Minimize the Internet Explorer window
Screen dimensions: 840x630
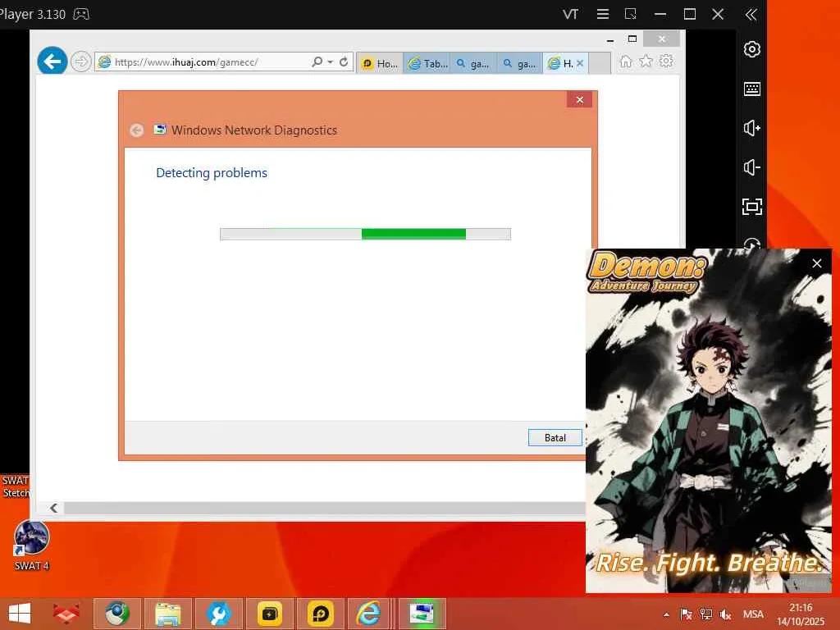(x=610, y=39)
